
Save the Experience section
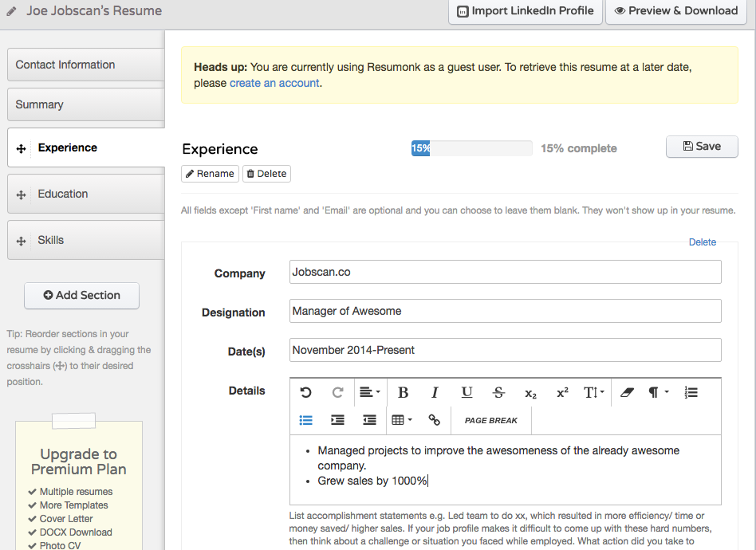pos(702,147)
